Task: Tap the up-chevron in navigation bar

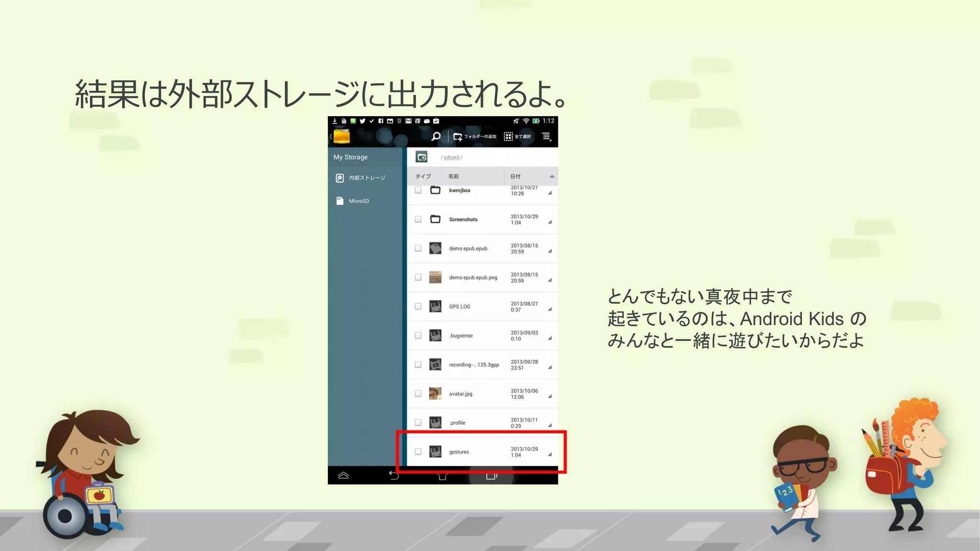Action: [344, 475]
